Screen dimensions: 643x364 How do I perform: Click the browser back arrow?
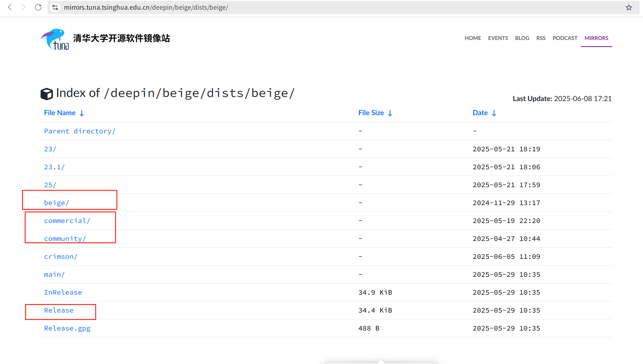coord(10,7)
